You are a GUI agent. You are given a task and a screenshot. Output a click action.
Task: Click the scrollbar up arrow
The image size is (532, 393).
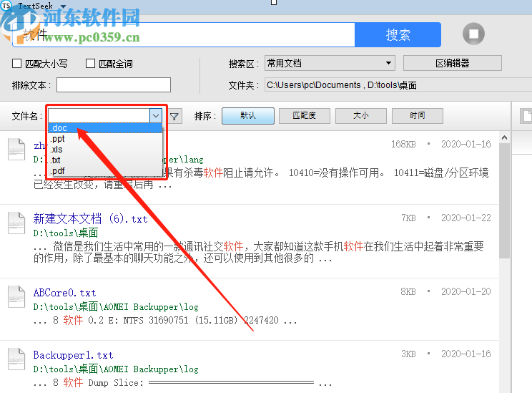(x=505, y=137)
